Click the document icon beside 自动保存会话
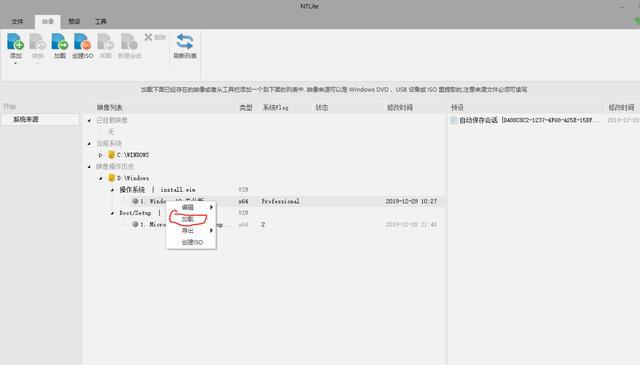 pyautogui.click(x=453, y=120)
